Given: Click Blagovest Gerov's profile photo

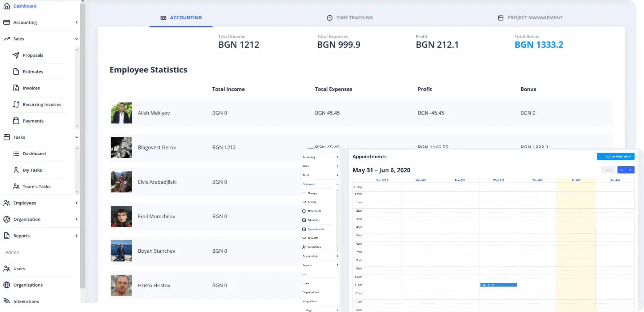Looking at the screenshot, I should click(x=121, y=147).
